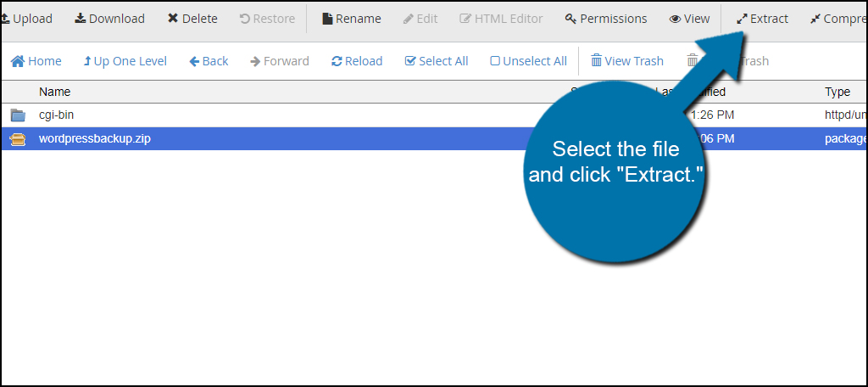View the selected file
868x387 pixels.
689,19
